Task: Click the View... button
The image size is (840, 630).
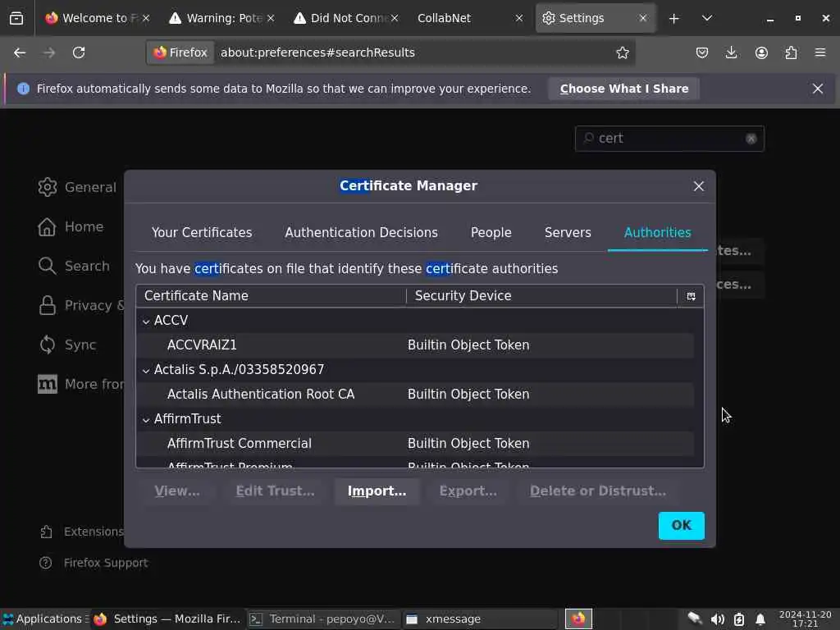Action: point(177,491)
